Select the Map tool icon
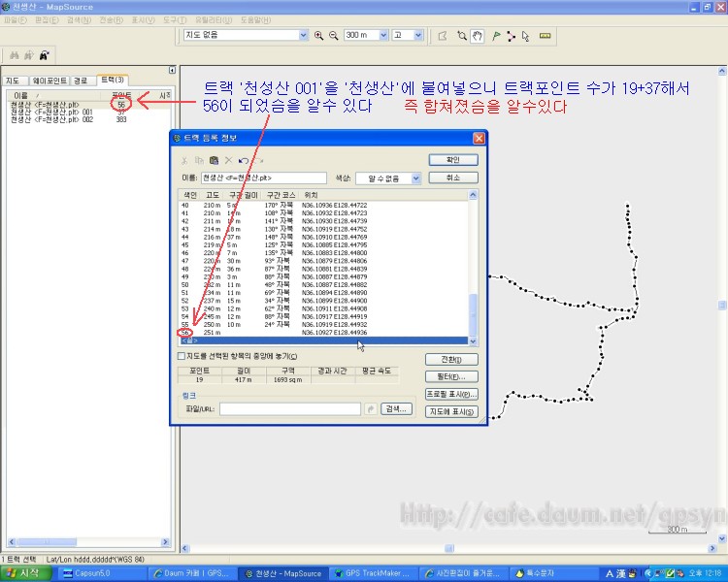 (443, 36)
